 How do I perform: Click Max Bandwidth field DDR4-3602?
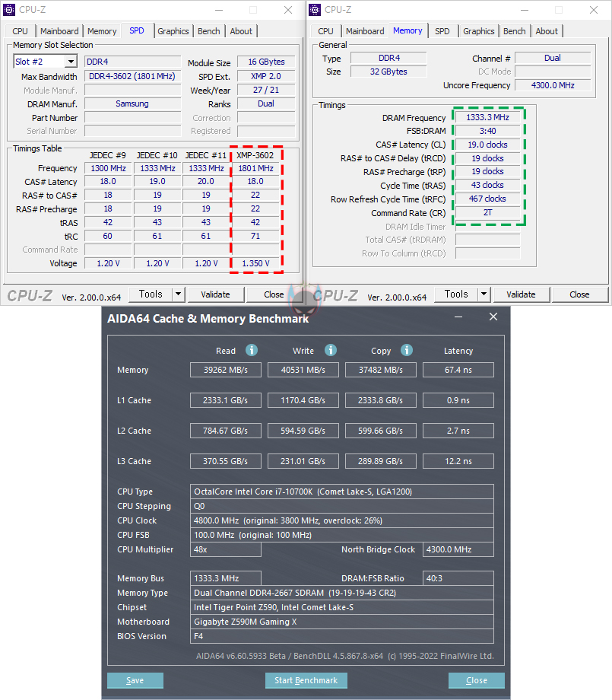pyautogui.click(x=133, y=76)
